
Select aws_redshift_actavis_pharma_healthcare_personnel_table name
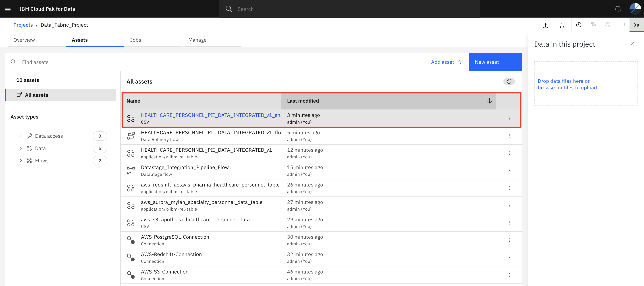point(210,185)
